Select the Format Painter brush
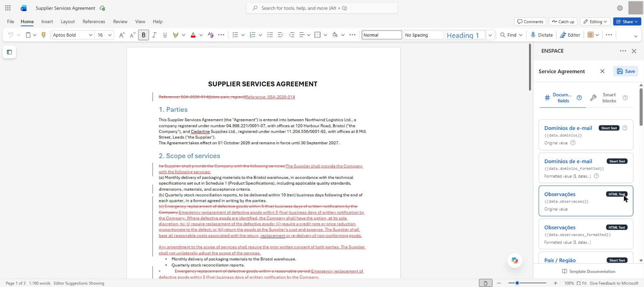 [x=43, y=35]
